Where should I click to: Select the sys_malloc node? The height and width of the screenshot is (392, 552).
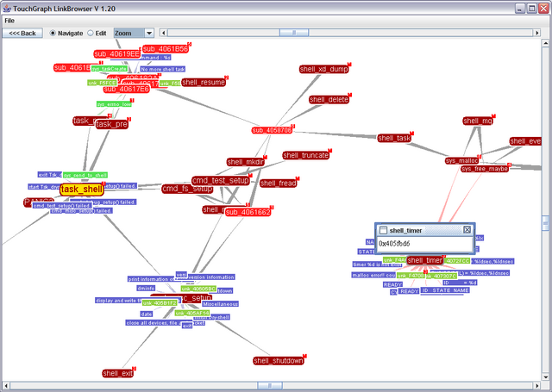point(462,160)
